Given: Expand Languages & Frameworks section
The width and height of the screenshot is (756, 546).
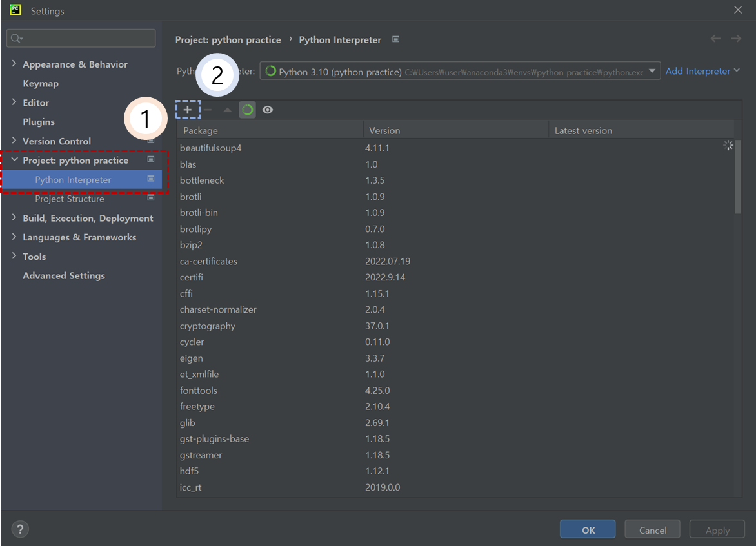Looking at the screenshot, I should (x=14, y=237).
